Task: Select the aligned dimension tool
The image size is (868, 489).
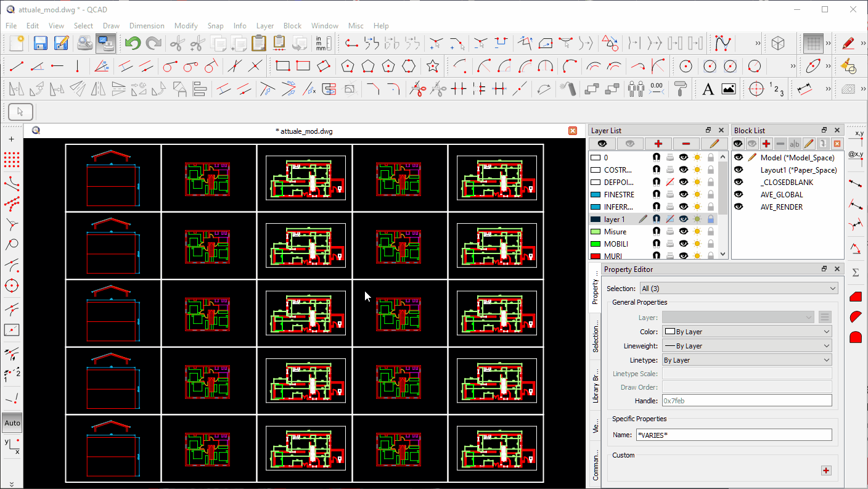Action: click(804, 89)
